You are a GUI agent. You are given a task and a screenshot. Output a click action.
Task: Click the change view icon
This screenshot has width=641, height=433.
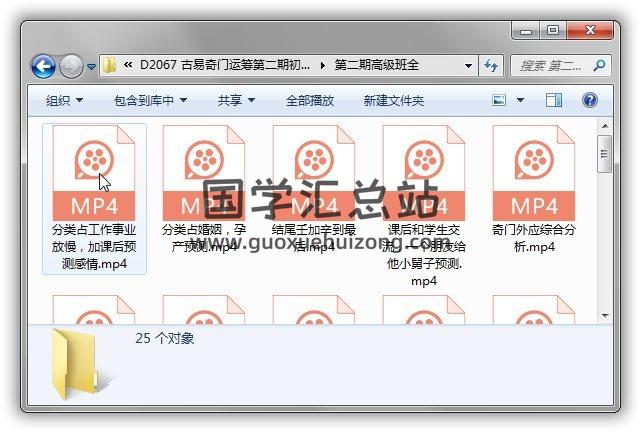pos(499,100)
